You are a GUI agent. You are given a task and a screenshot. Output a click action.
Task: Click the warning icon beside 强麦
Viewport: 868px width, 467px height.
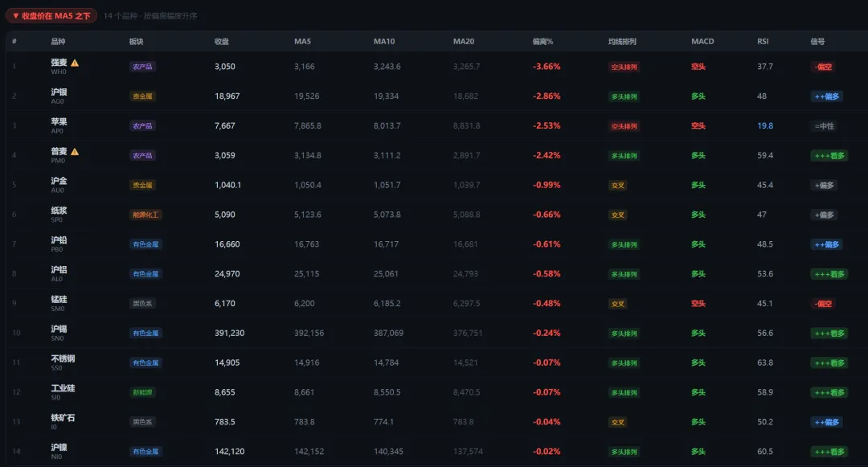click(x=75, y=63)
